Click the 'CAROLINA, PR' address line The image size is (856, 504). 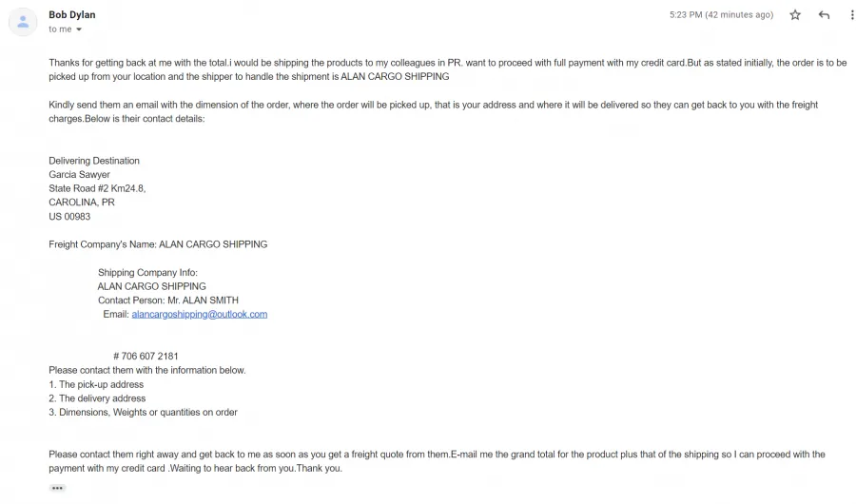coord(82,203)
